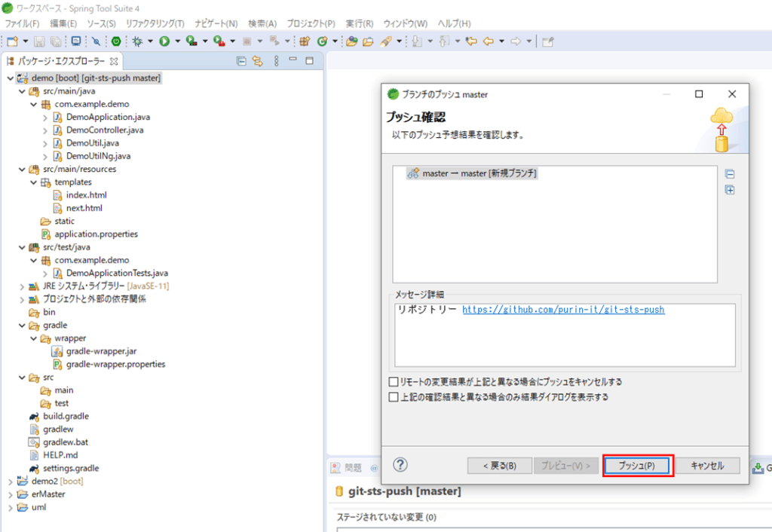The width and height of the screenshot is (772, 532).
Task: Expand the demo2 [boot] project
Action: tap(11, 481)
